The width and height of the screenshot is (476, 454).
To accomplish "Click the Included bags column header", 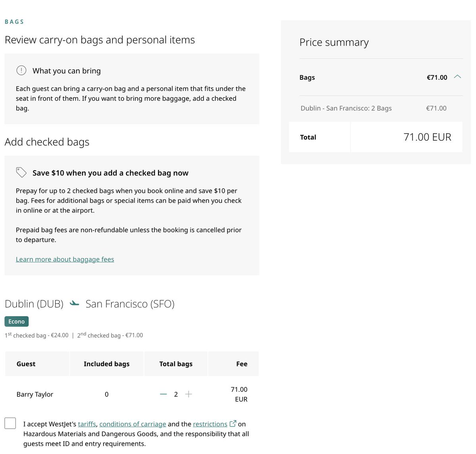I will click(106, 364).
